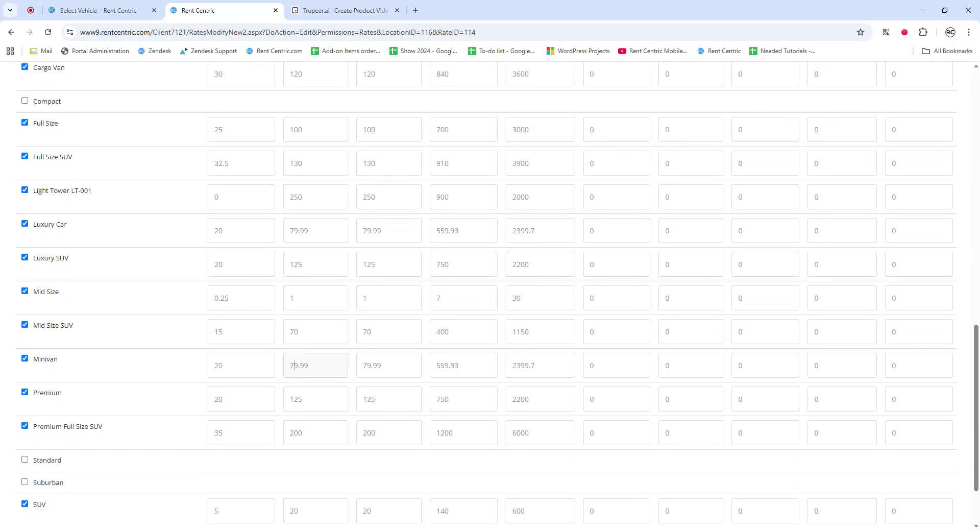
Task: Enable the Compact vehicle class checkbox
Action: coord(24,100)
